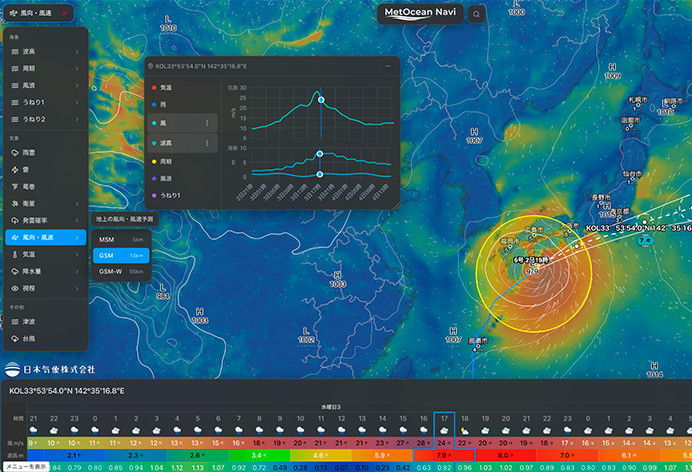Screen dimensions: 692x472
Task: Toggle the 周期 series in the graph legend
Action: click(162, 161)
